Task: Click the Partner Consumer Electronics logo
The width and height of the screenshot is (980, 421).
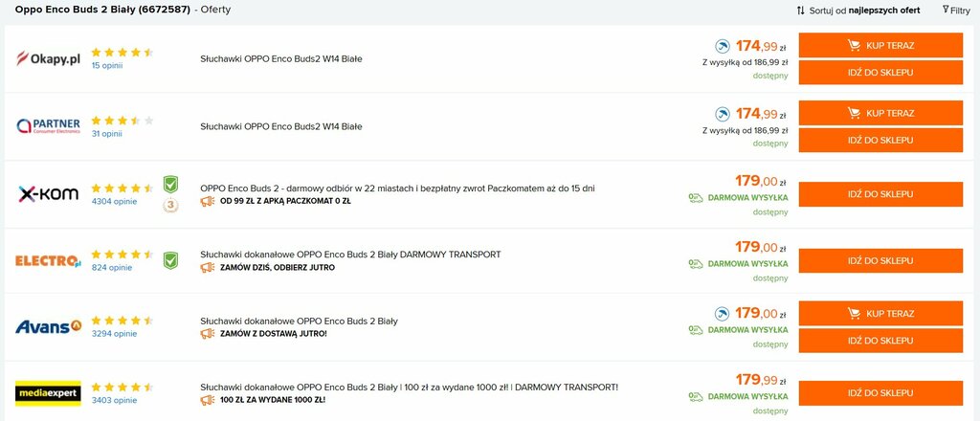Action: click(48, 126)
